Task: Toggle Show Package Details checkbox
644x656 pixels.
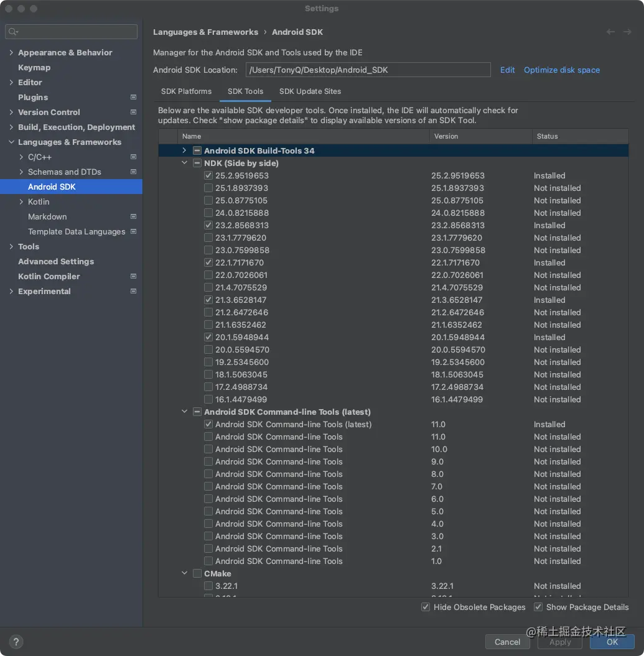Action: click(538, 607)
